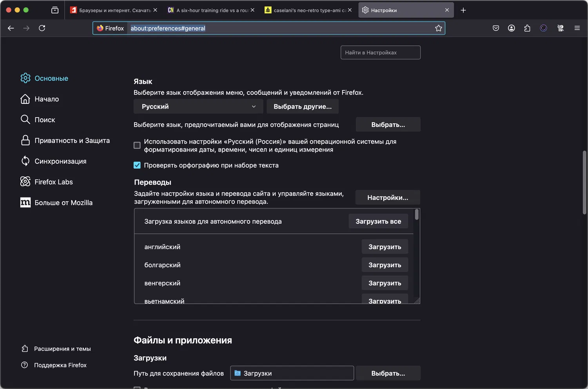This screenshot has height=389, width=588.
Task: Open a new tab with the plus icon
Action: pyautogui.click(x=463, y=10)
